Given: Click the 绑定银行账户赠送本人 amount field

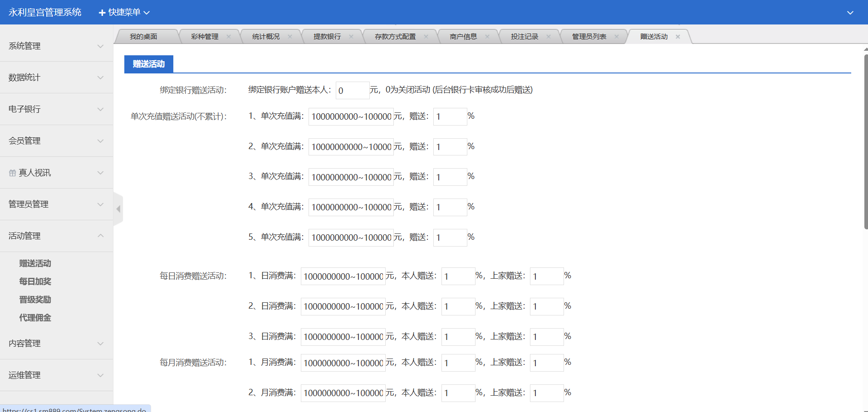Looking at the screenshot, I should point(352,90).
